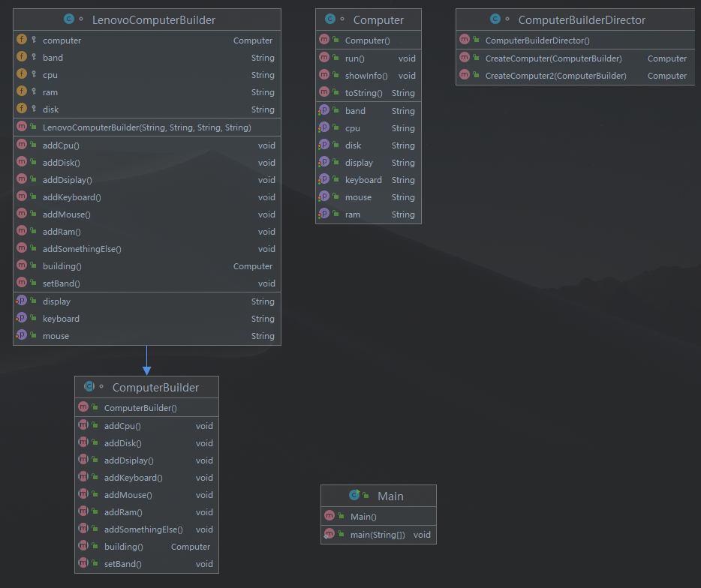Click the ComputerBuilderDirector class icon
701x588 pixels.
pyautogui.click(x=495, y=19)
